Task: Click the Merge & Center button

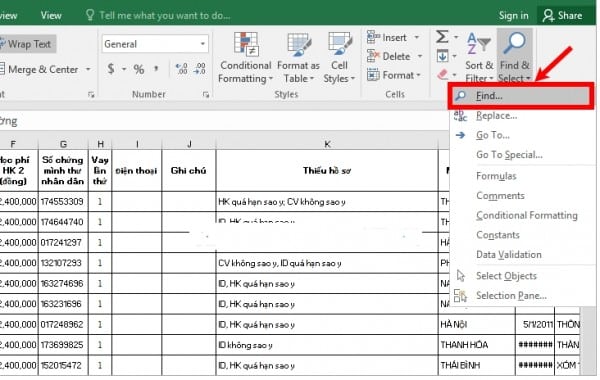Action: pyautogui.click(x=39, y=69)
